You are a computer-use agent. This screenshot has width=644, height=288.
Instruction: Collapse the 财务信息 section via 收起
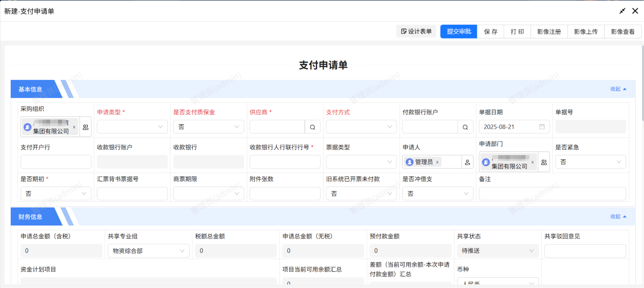[618, 217]
